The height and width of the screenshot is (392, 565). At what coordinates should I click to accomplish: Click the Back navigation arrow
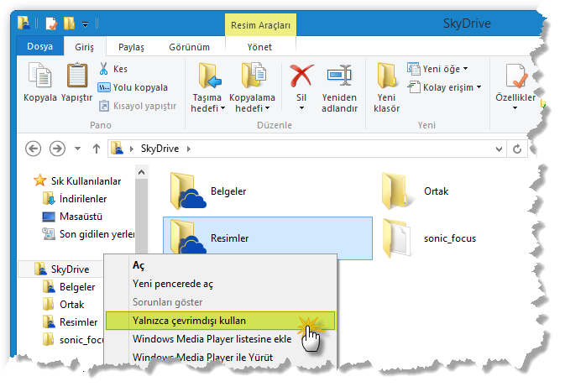pyautogui.click(x=33, y=149)
